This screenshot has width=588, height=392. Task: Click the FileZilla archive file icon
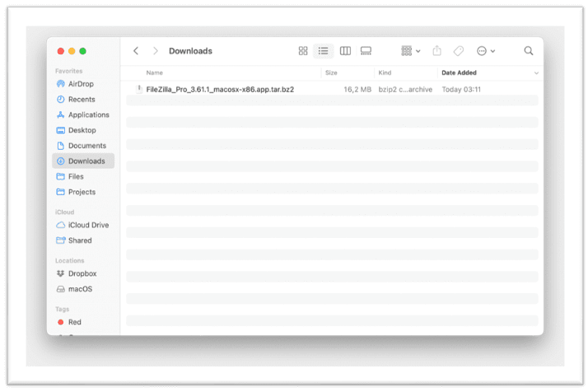(139, 89)
